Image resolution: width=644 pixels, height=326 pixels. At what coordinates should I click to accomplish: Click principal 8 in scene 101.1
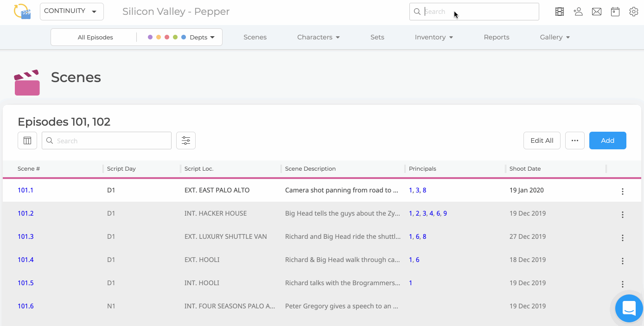click(x=424, y=190)
